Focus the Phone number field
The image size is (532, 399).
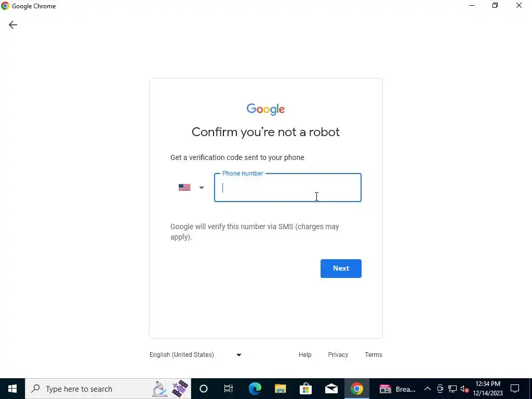click(x=288, y=188)
